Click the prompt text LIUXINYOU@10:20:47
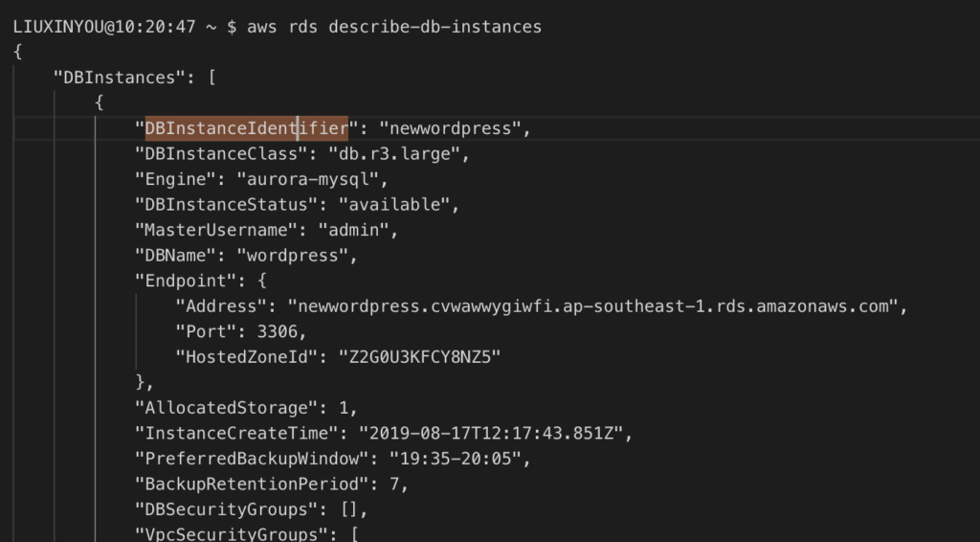Image resolution: width=980 pixels, height=542 pixels. tap(104, 27)
